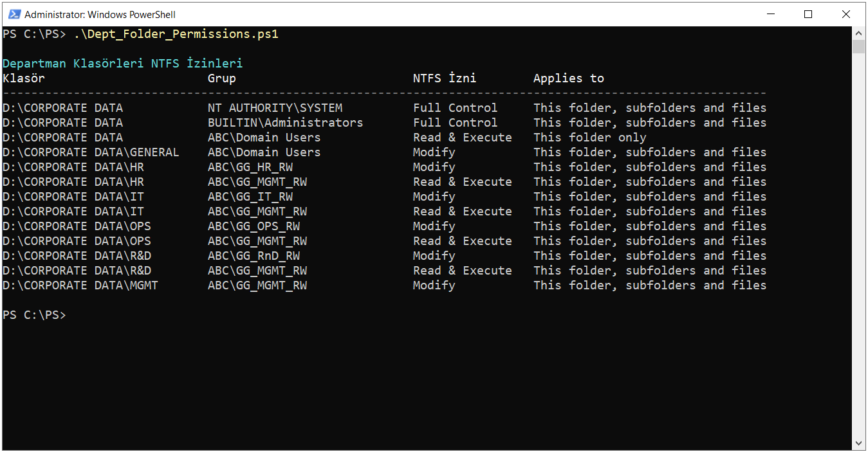868x452 pixels.
Task: Click the scrollbar down arrow
Action: 858,443
